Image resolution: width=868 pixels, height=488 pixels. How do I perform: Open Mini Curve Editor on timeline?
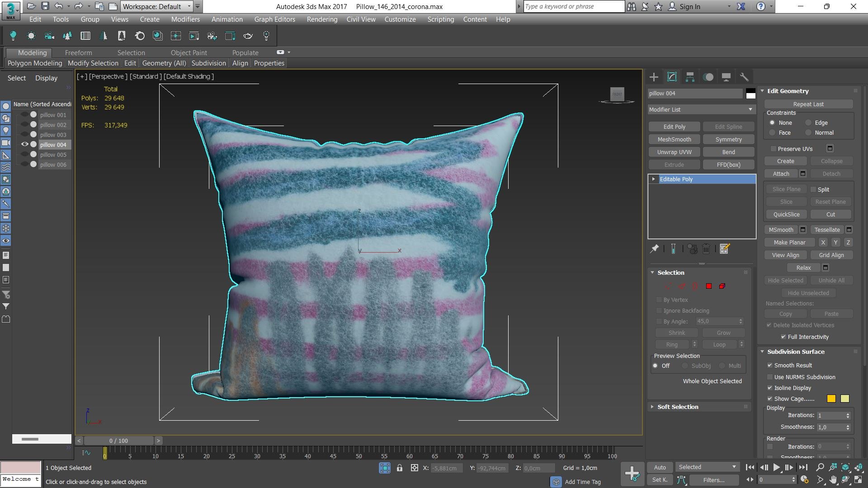pos(86,452)
